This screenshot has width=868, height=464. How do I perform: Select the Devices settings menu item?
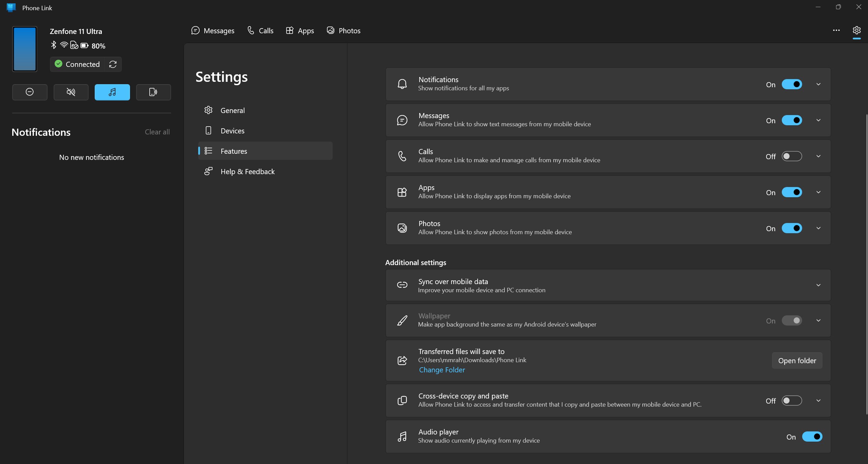(x=232, y=130)
